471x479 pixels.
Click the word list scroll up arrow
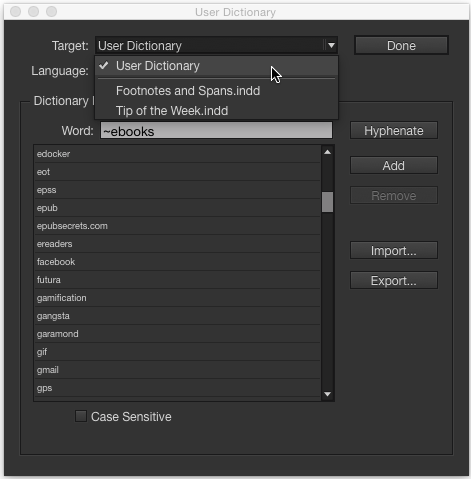tap(327, 152)
